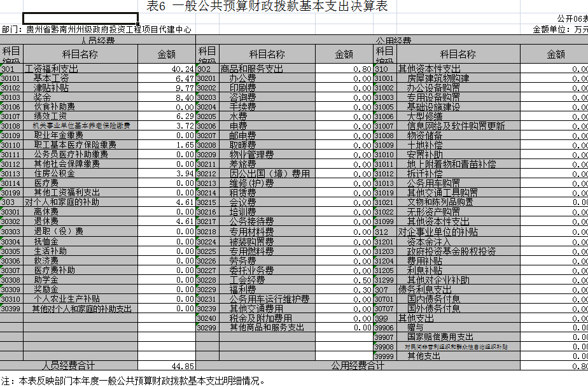Select 其他对个人和家庭的补助支出 cell
The width and height of the screenshot is (588, 387).
coord(81,309)
